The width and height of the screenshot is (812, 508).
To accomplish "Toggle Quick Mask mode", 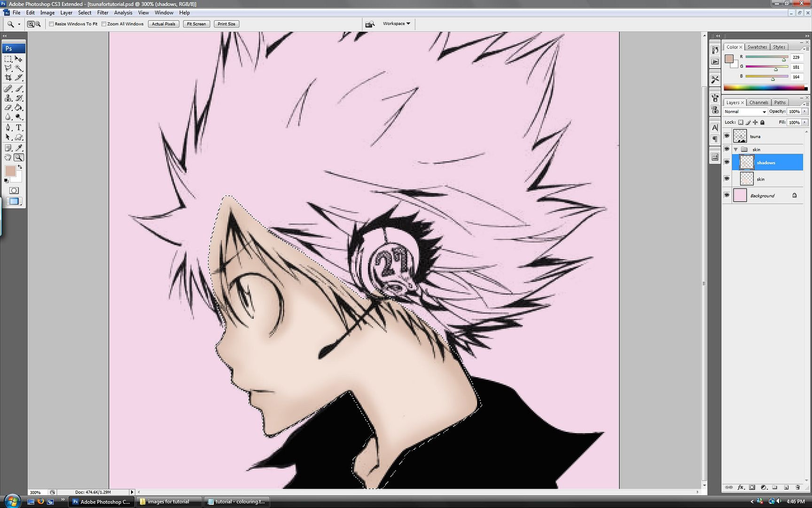I will (14, 190).
